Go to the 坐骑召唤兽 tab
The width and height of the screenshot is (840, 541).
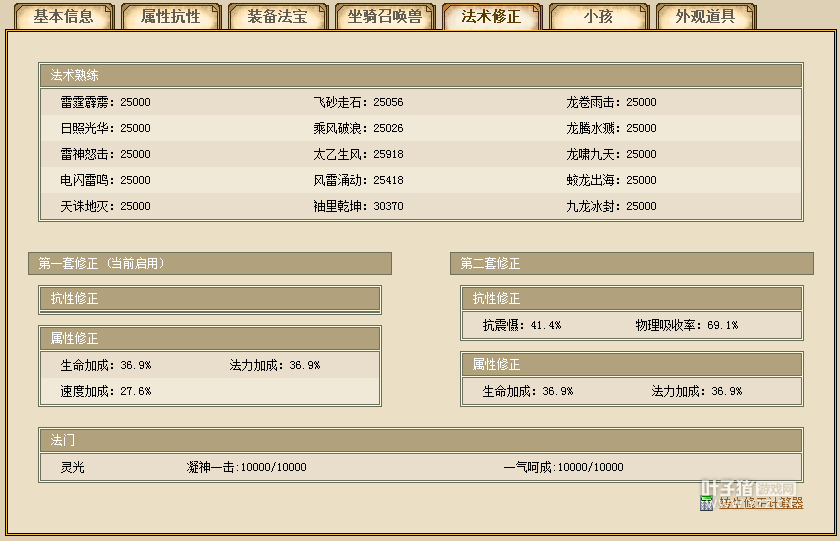[384, 17]
